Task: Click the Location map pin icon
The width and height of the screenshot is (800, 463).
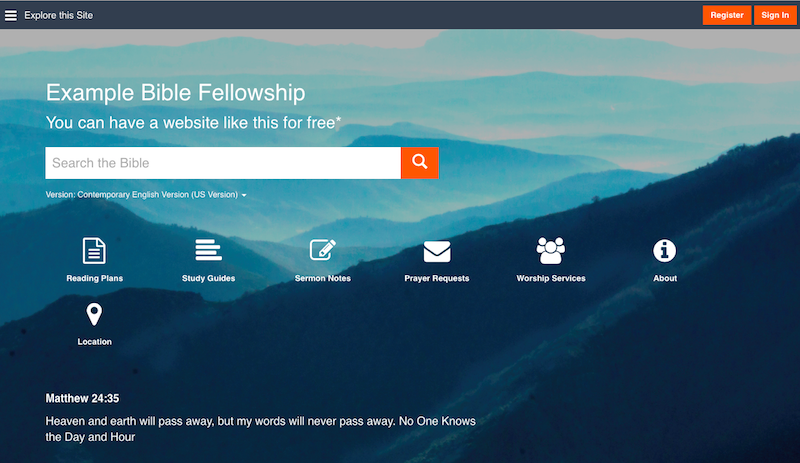Action: click(94, 314)
